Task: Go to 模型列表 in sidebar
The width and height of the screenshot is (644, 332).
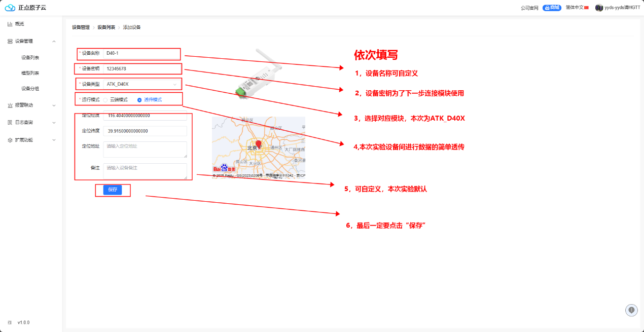Action: click(x=30, y=73)
